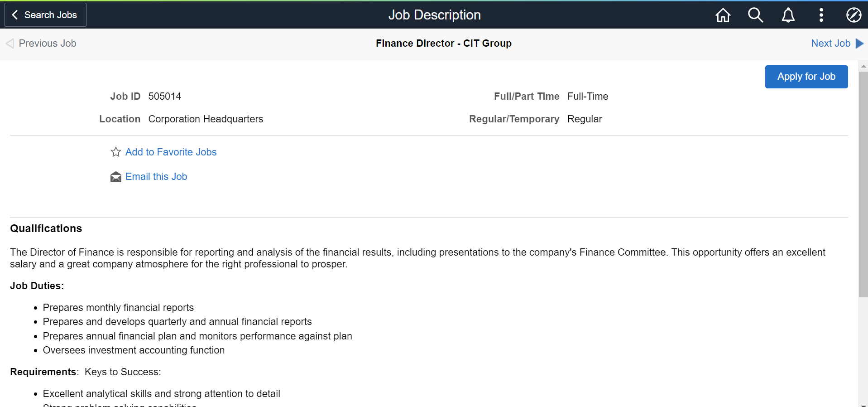Image resolution: width=868 pixels, height=407 pixels.
Task: Open the notifications bell icon
Action: pyautogui.click(x=788, y=15)
